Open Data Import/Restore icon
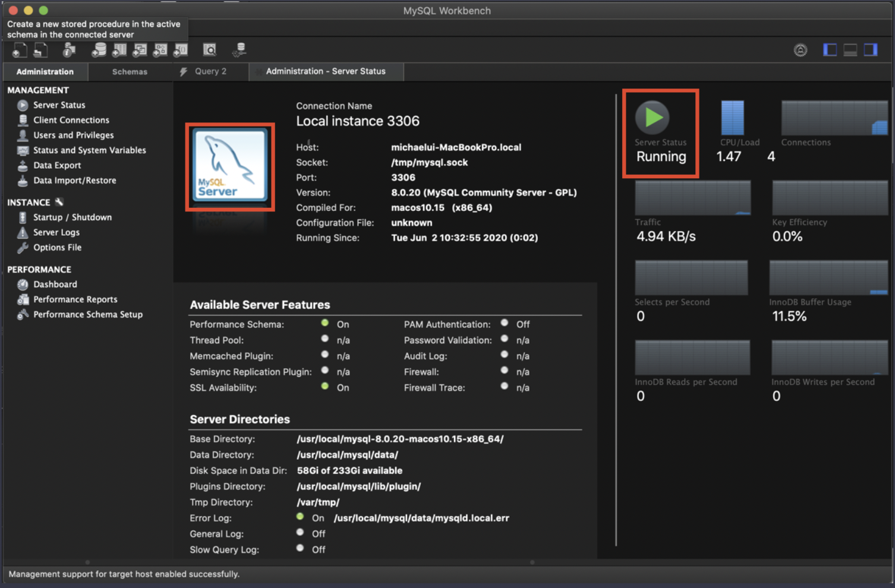 [23, 181]
